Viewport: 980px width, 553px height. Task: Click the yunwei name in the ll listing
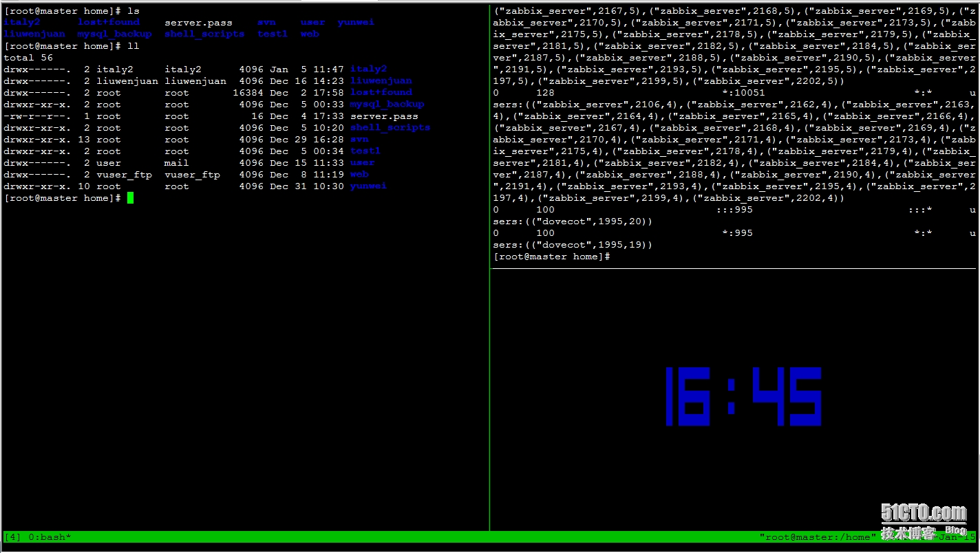[368, 186]
